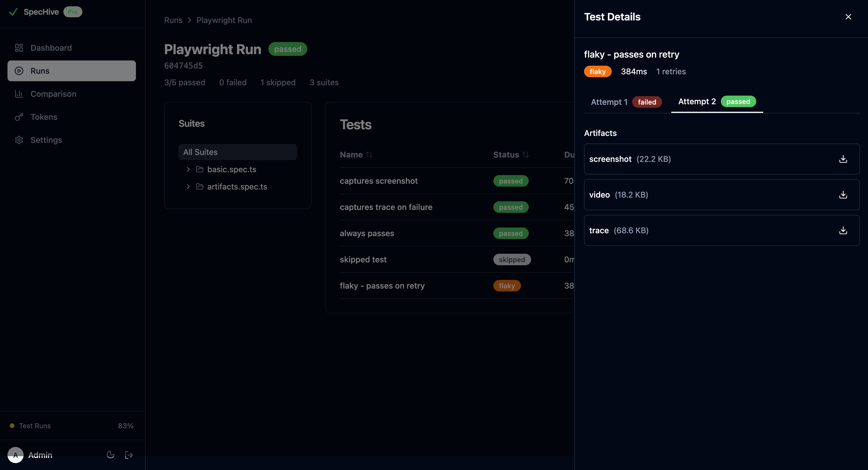Switch to the Attempt 1 tab

tap(626, 102)
